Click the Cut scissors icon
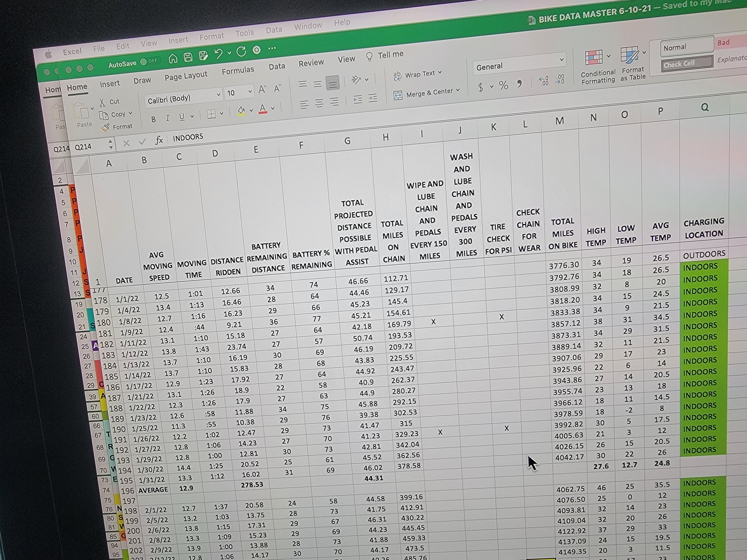Image resolution: width=747 pixels, height=560 pixels. tap(102, 103)
